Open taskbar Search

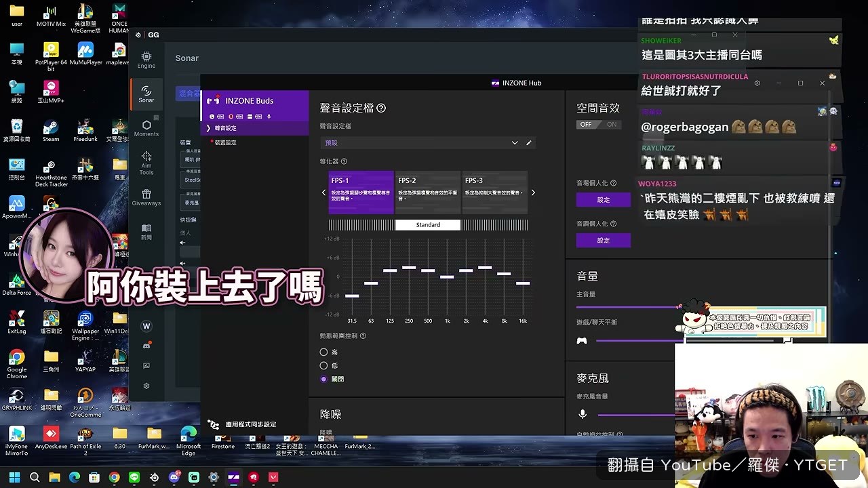[x=35, y=477]
